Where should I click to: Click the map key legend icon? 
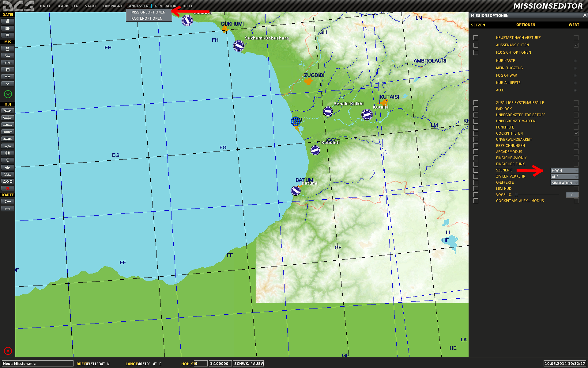coord(8,201)
